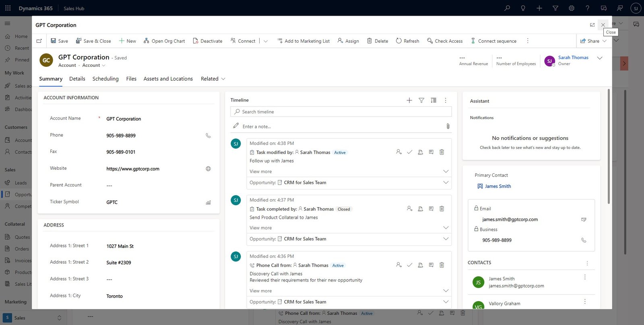Open the lightbulb assistant icon in top bar
This screenshot has height=325, width=644.
(523, 8)
